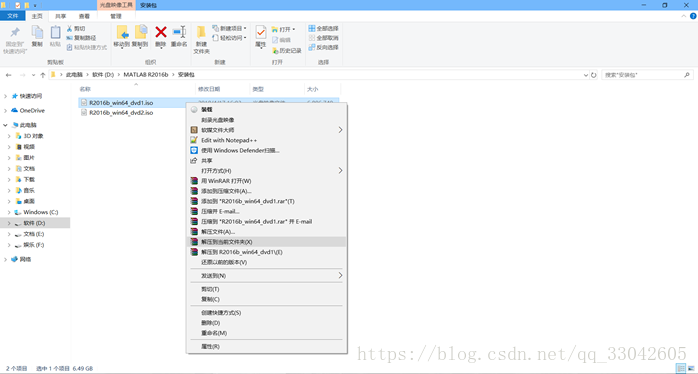
Task: Expand the 网络 tree node arrow
Action: coord(5,259)
